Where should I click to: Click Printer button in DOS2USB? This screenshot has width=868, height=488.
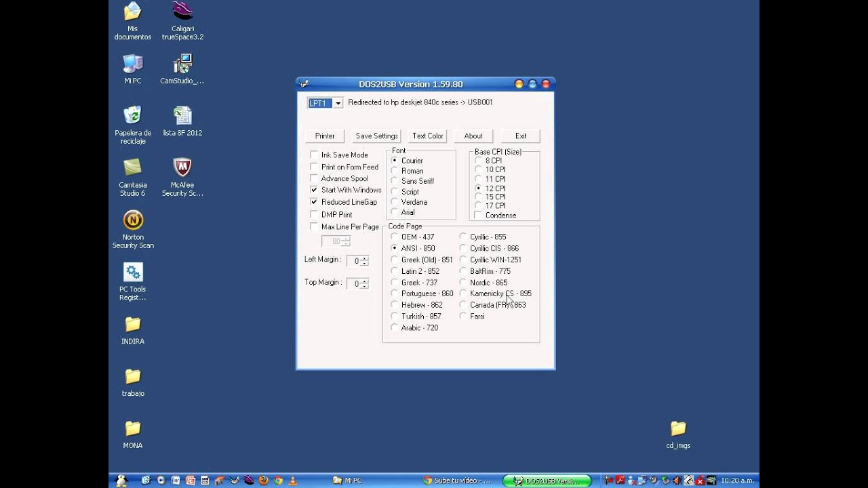tap(325, 136)
